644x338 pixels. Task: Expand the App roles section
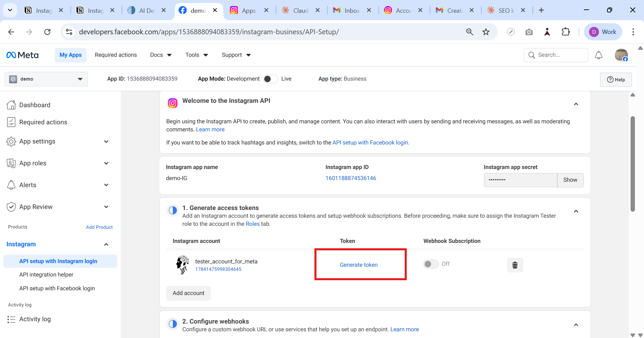(106, 163)
